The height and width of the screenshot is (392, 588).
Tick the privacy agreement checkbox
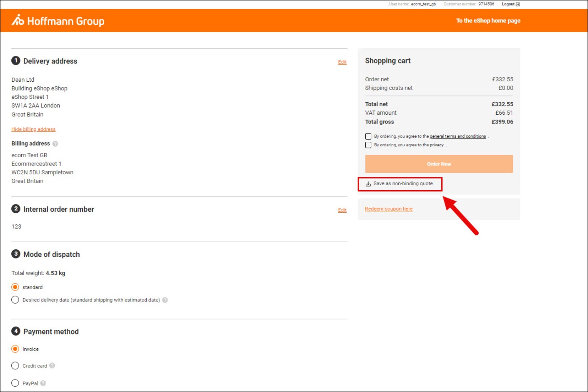(368, 145)
